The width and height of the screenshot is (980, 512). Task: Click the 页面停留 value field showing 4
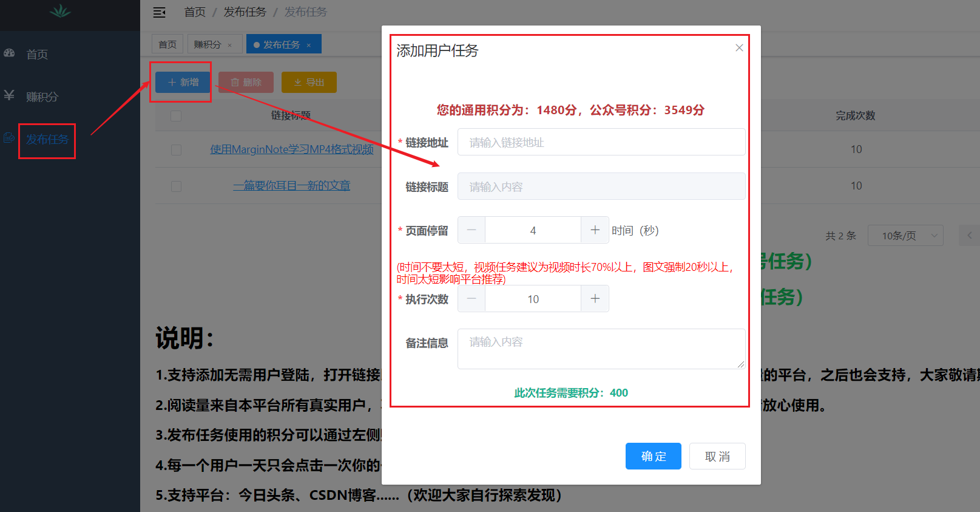tap(533, 230)
